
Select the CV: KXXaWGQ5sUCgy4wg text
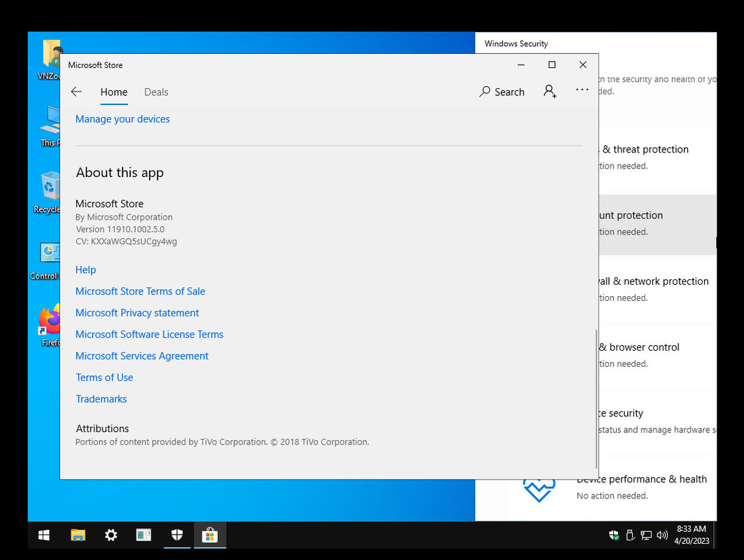pyautogui.click(x=126, y=241)
